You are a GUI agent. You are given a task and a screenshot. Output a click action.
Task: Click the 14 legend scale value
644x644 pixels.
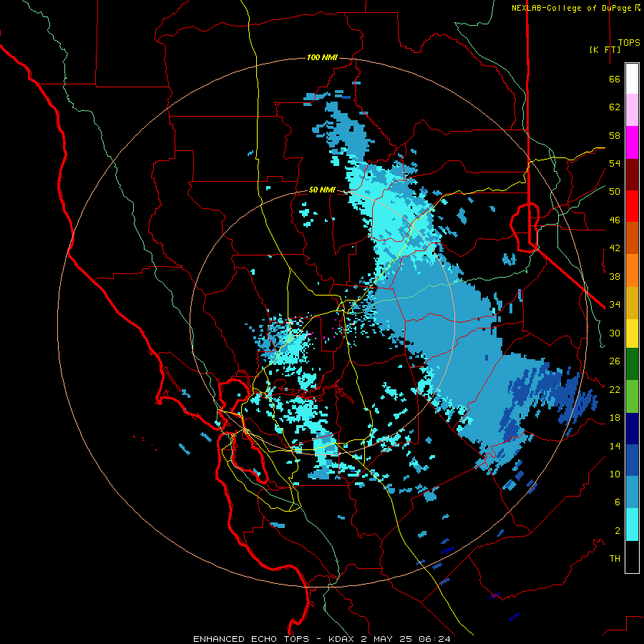tap(615, 446)
